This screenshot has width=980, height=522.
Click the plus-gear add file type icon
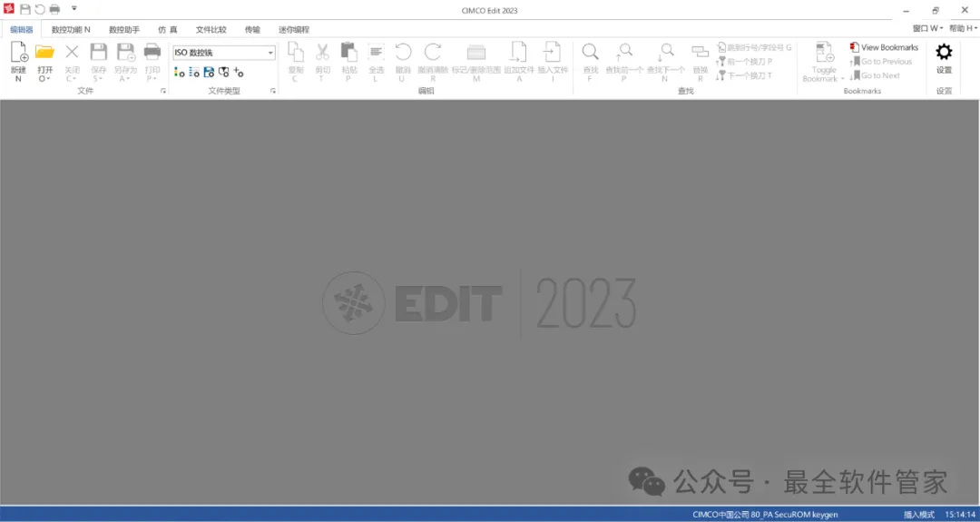click(238, 73)
